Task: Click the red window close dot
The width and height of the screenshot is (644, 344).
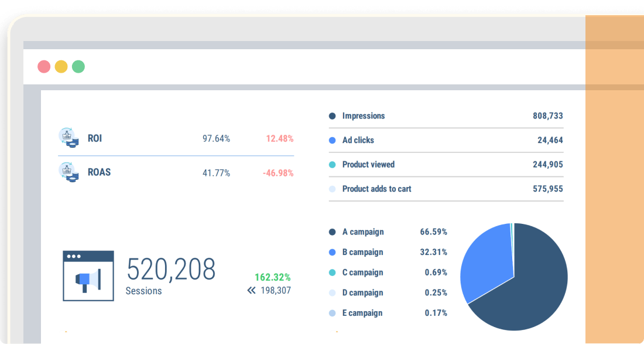Action: click(44, 66)
